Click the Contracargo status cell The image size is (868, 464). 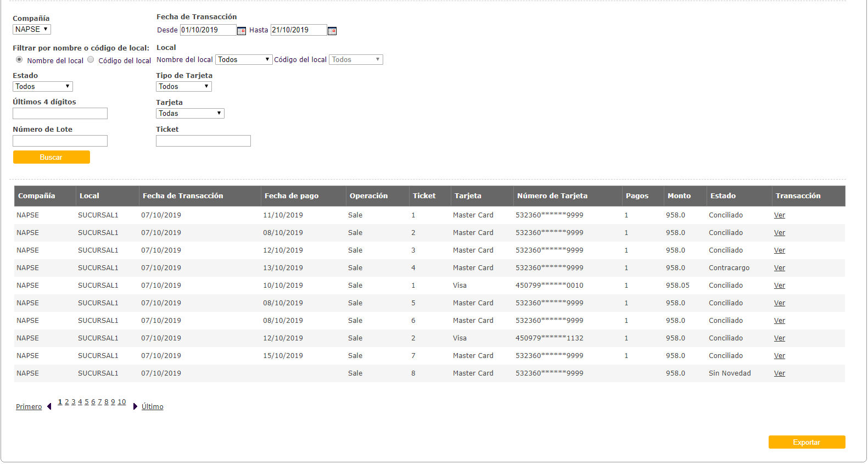pos(729,268)
